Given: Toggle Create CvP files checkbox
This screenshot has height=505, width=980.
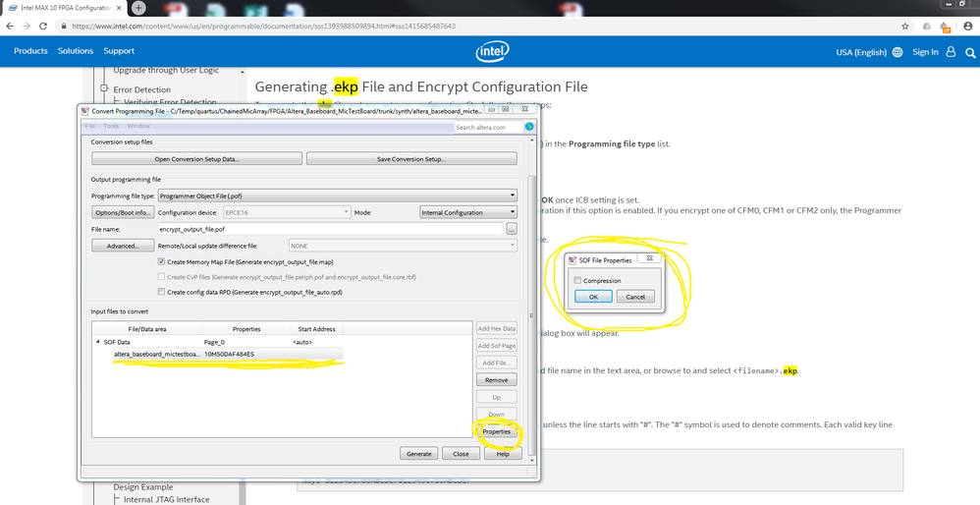Looking at the screenshot, I should pyautogui.click(x=161, y=277).
